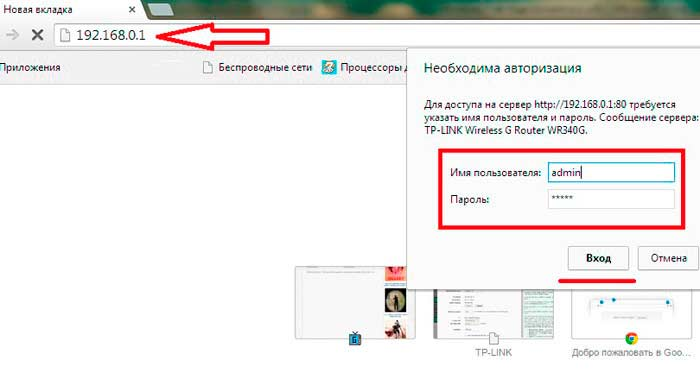Image resolution: width=700 pixels, height=373 pixels.
Task: Click the page icon in address bar
Action: (65, 35)
